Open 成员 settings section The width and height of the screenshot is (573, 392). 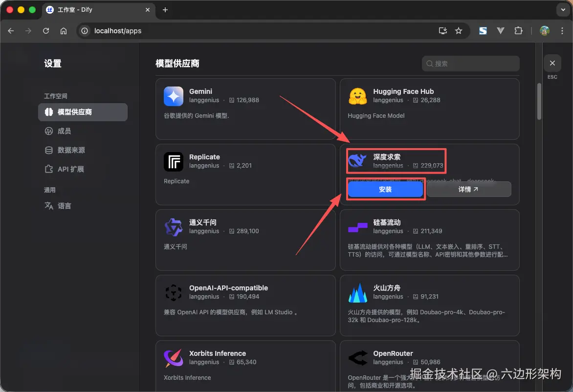[x=83, y=131]
